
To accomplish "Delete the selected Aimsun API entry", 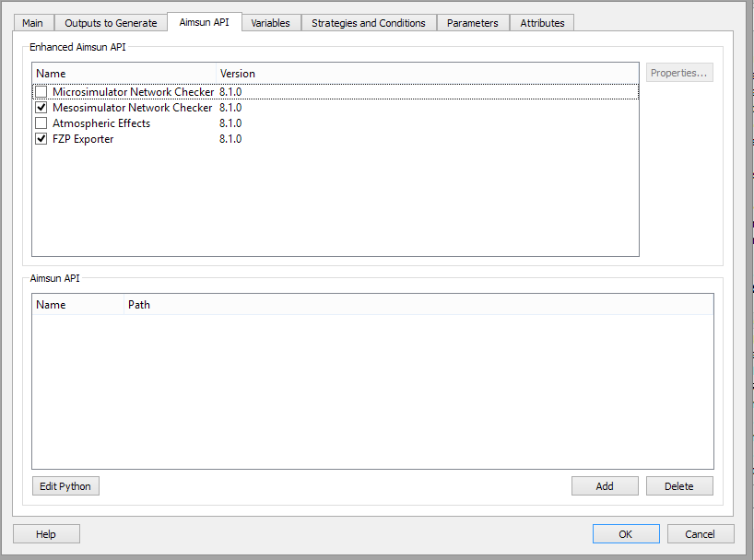I will 679,485.
